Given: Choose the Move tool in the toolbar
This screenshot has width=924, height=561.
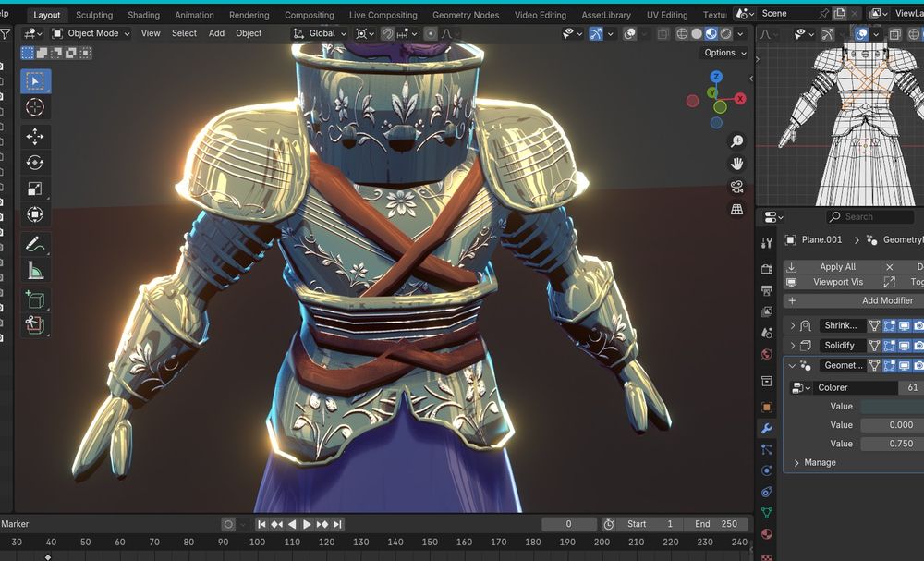Looking at the screenshot, I should pos(35,137).
